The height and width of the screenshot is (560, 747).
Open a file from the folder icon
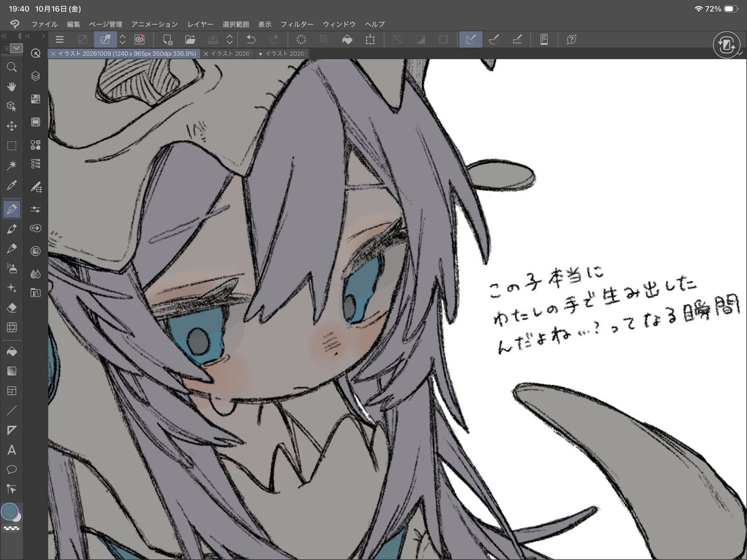pos(190,39)
